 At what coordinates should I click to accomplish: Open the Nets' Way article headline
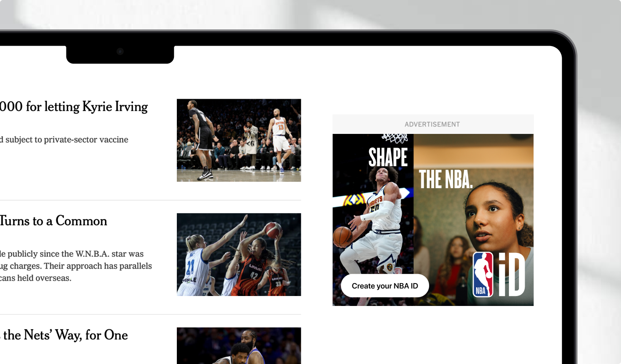[64, 335]
